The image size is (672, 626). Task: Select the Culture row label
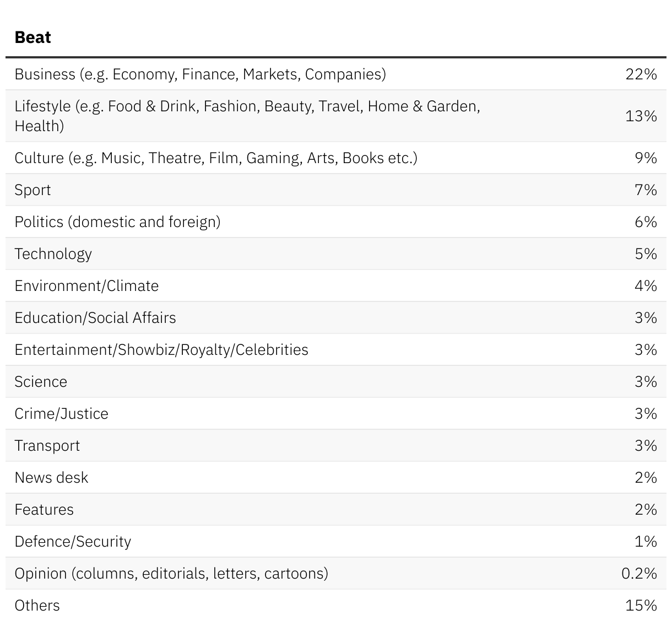click(215, 158)
